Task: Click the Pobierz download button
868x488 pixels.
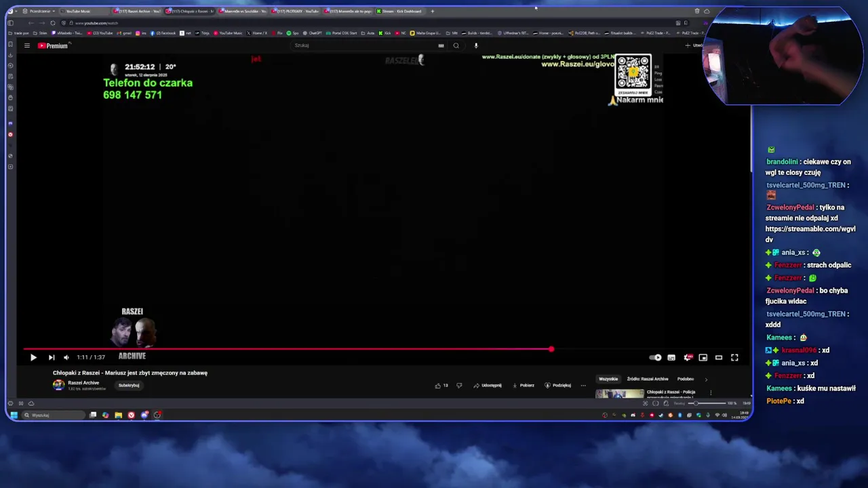Action: pos(523,385)
